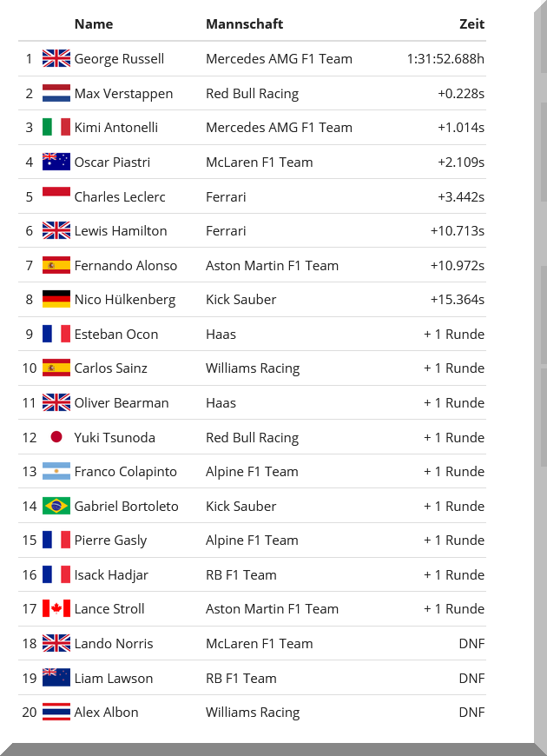The height and width of the screenshot is (756, 547).
Task: Click the Mannschaft column header
Action: 244,24
